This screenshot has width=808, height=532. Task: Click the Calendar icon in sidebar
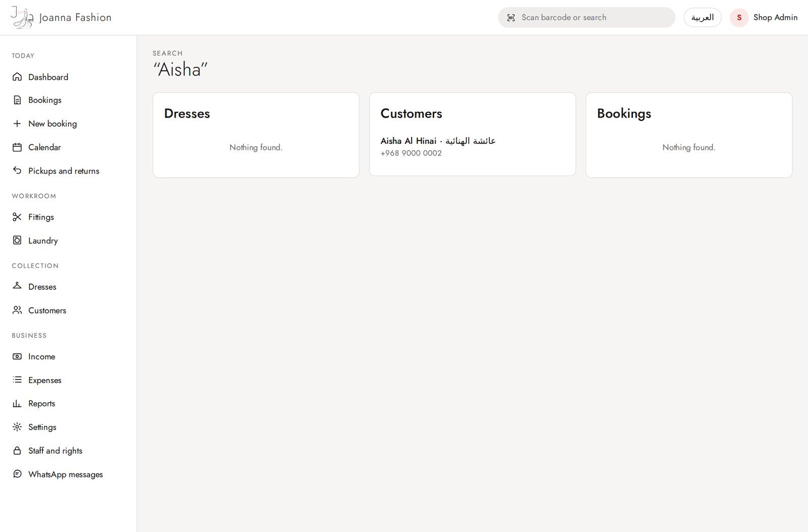click(17, 147)
